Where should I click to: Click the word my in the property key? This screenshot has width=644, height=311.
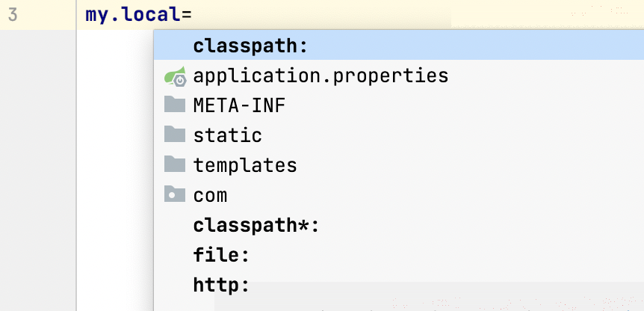click(x=95, y=16)
